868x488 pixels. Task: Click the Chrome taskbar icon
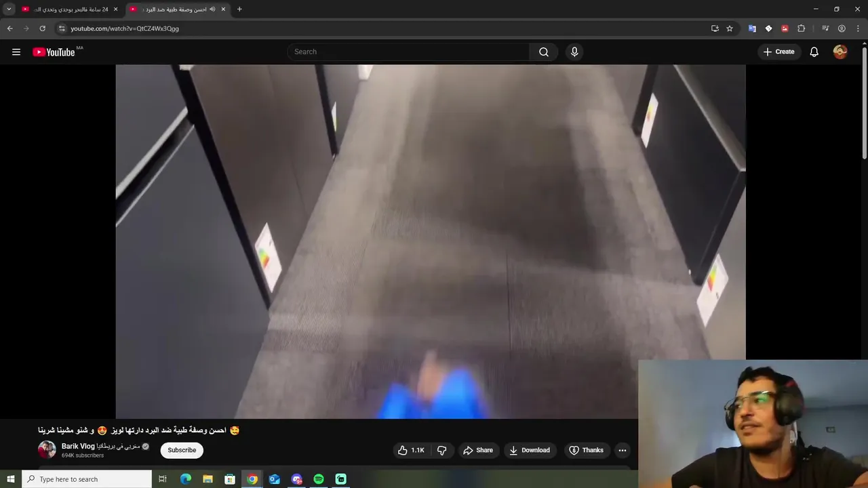click(x=252, y=479)
